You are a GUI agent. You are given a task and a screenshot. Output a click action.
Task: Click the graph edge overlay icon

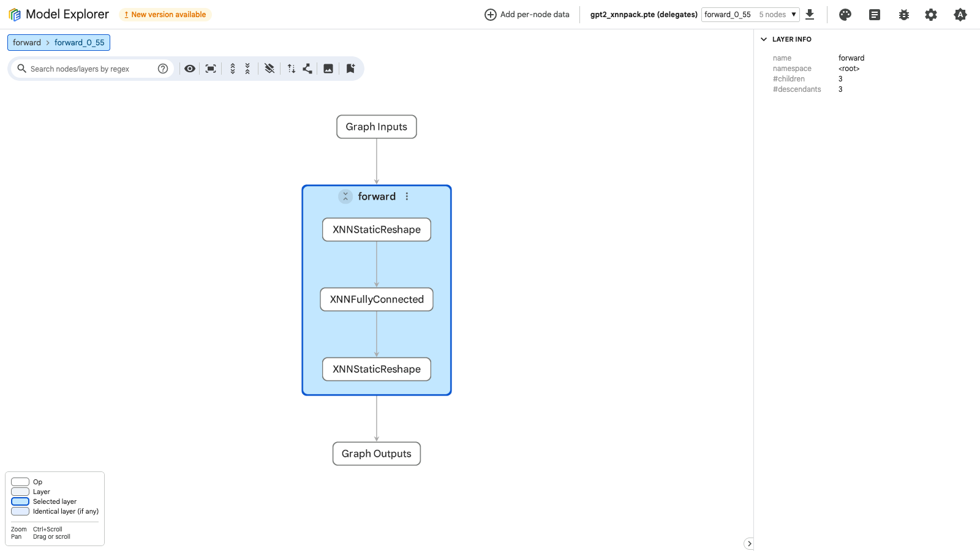[307, 69]
